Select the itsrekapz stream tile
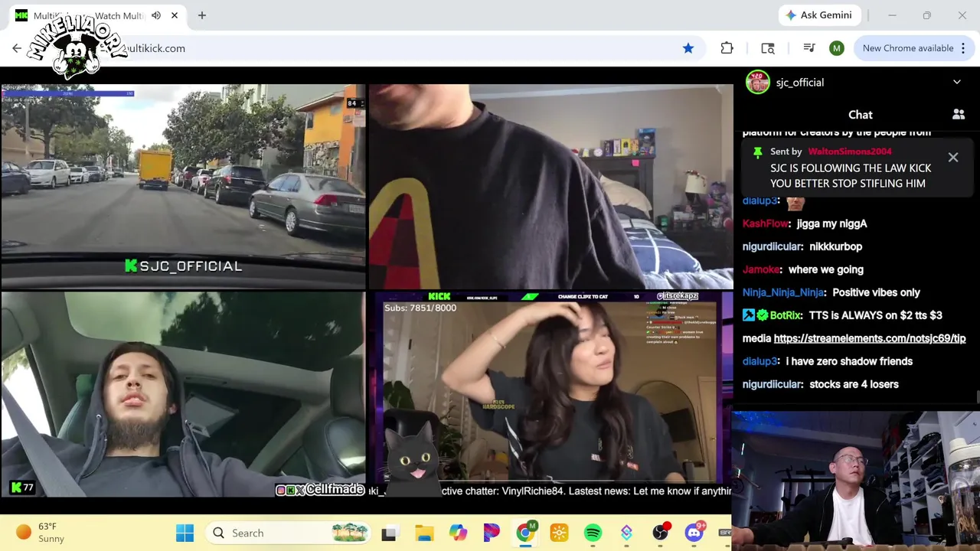 pos(550,394)
